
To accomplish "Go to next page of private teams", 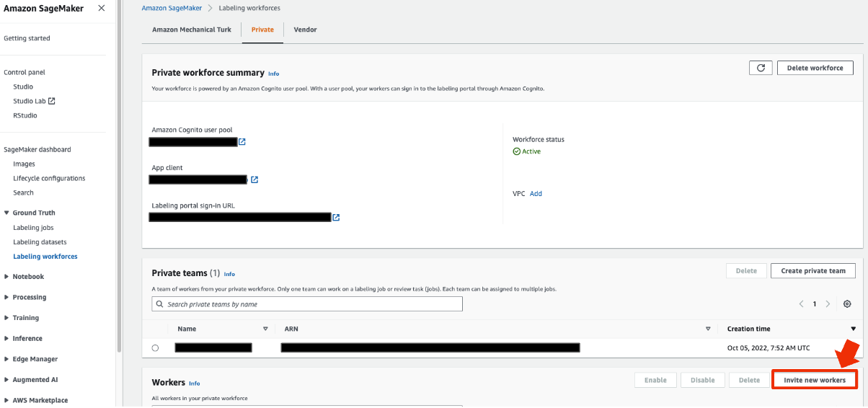I will [x=828, y=304].
